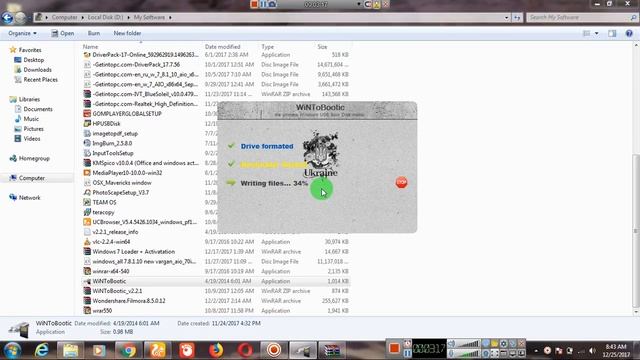Select the WiNToBootic application file icon
The width and height of the screenshot is (640, 360).
tap(87, 281)
